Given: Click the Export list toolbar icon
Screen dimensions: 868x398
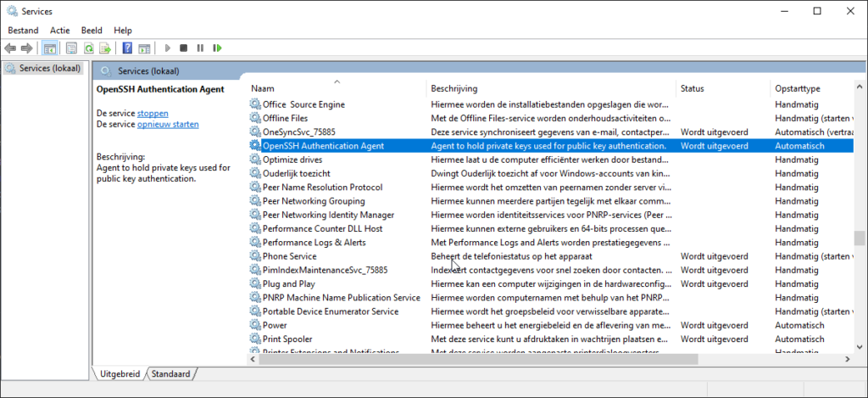Looking at the screenshot, I should (x=105, y=48).
